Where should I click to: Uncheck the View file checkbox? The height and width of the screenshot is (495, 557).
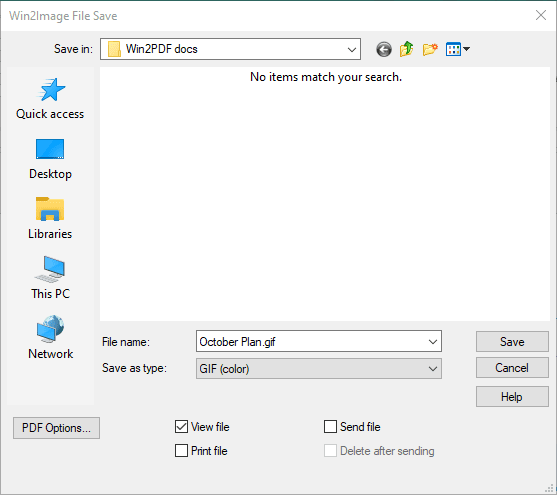[x=181, y=426]
